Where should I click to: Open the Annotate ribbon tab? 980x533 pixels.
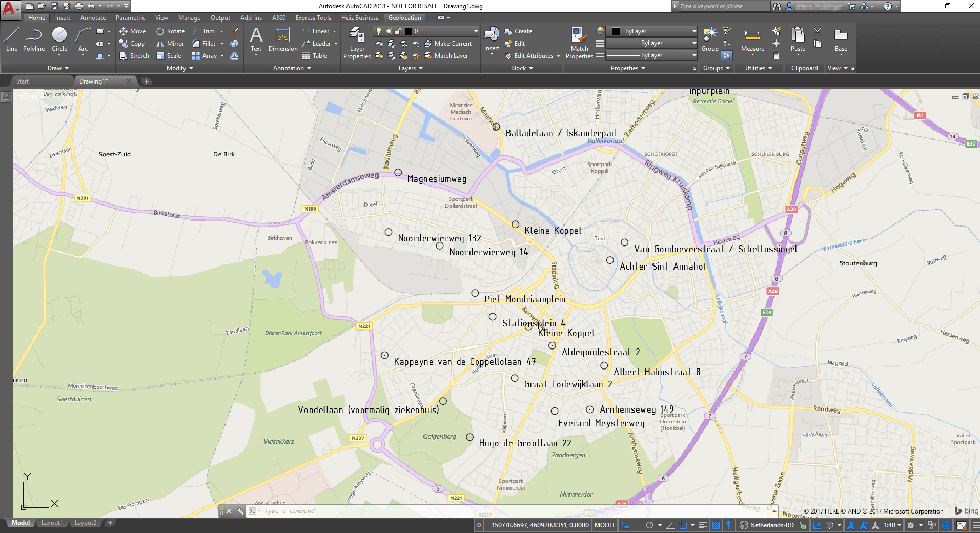pyautogui.click(x=93, y=18)
